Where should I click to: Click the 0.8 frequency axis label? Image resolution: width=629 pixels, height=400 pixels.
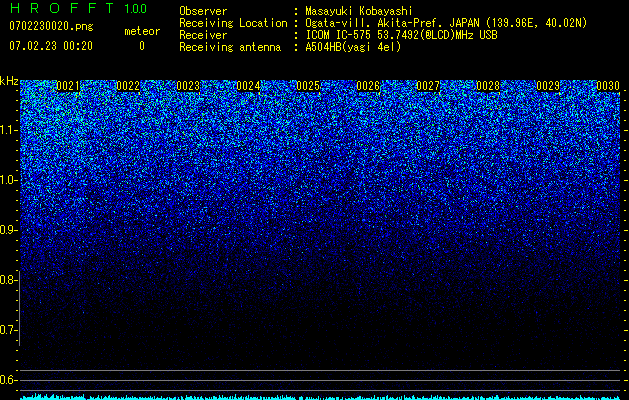click(x=7, y=280)
